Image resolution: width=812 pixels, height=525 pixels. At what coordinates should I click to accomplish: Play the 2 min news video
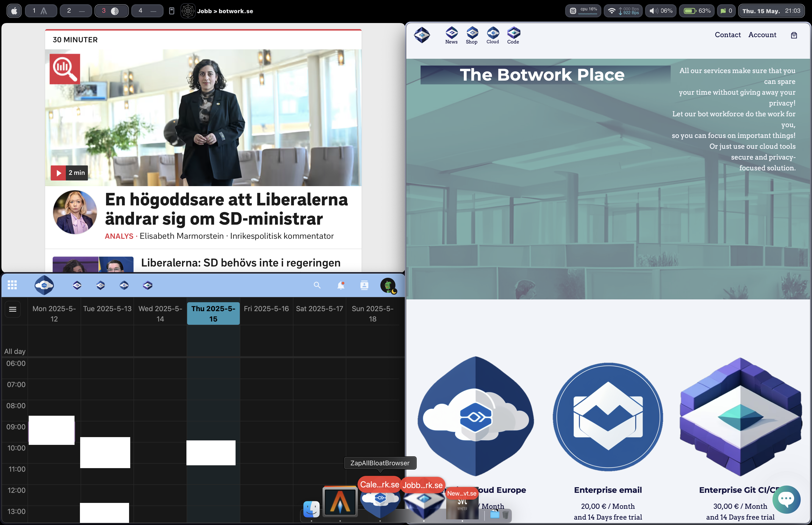tap(69, 173)
